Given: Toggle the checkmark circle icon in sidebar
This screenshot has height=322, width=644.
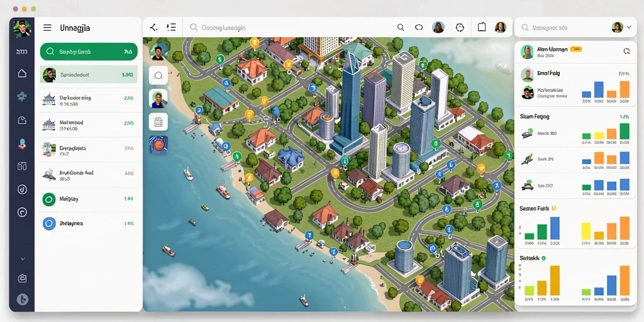Looking at the screenshot, I should [22, 189].
